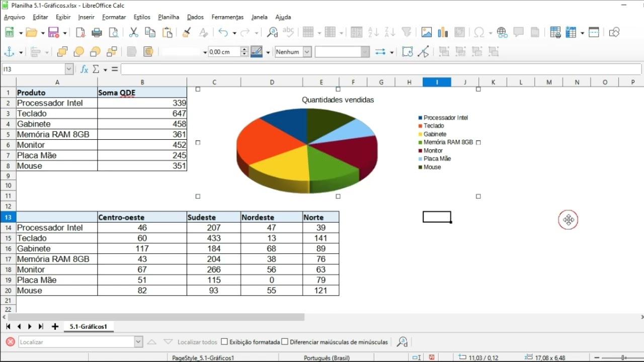Click the document modified save indicator in status bar
This screenshot has height=362, width=644.
pyautogui.click(x=432, y=357)
